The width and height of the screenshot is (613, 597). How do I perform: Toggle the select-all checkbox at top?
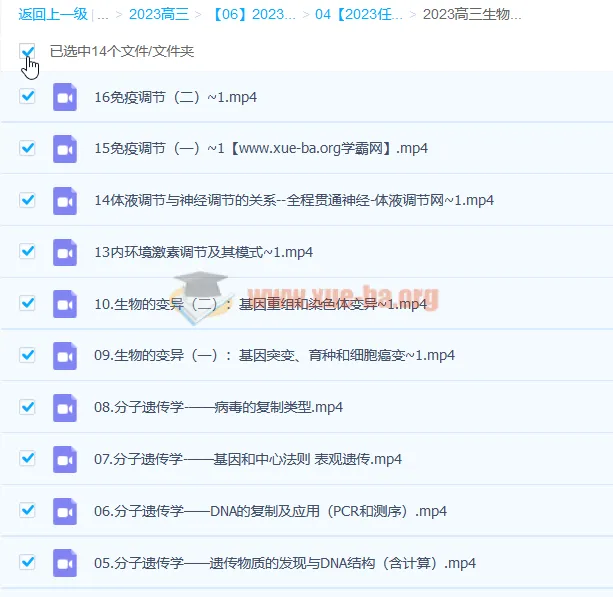click(27, 51)
